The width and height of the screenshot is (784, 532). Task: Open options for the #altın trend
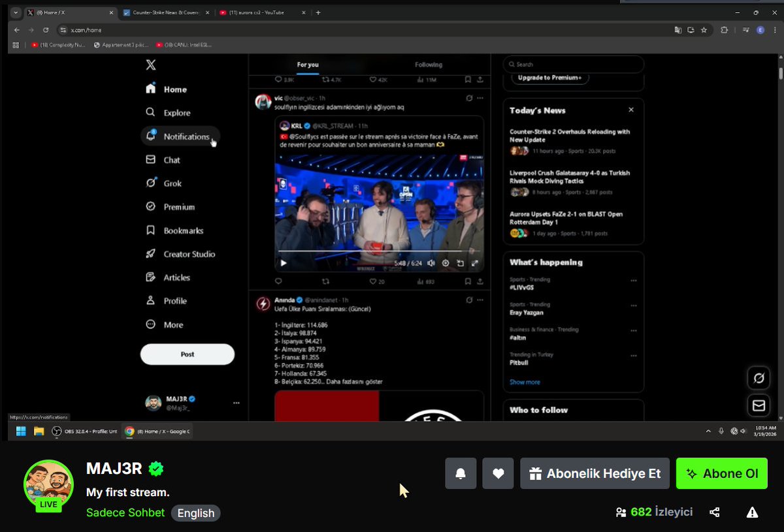point(634,331)
